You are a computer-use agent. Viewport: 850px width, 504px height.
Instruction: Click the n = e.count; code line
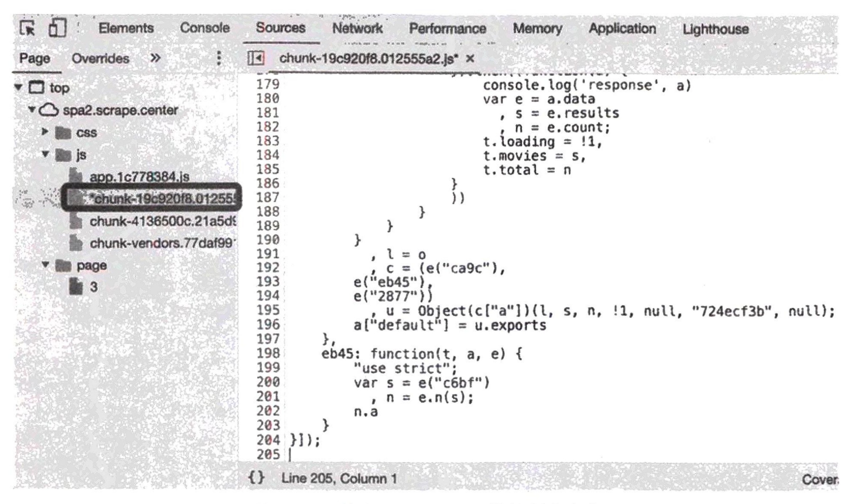point(563,127)
